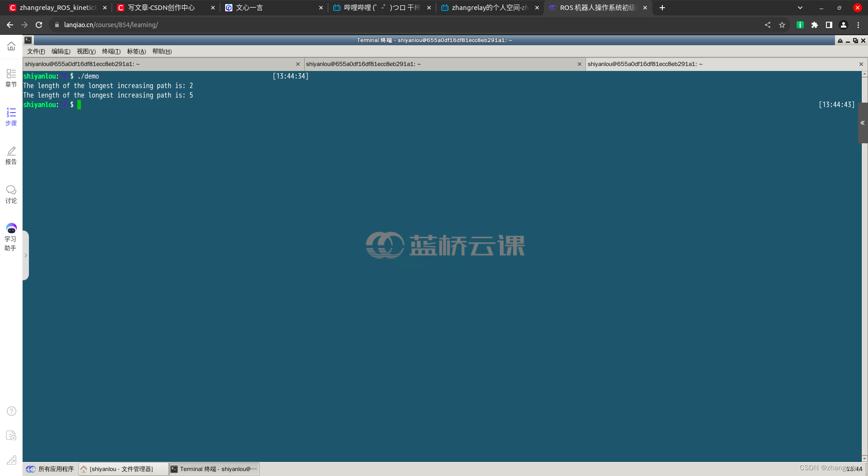868x476 pixels.
Task: Click the stairs icon at sidebar bottom
Action: click(x=11, y=460)
